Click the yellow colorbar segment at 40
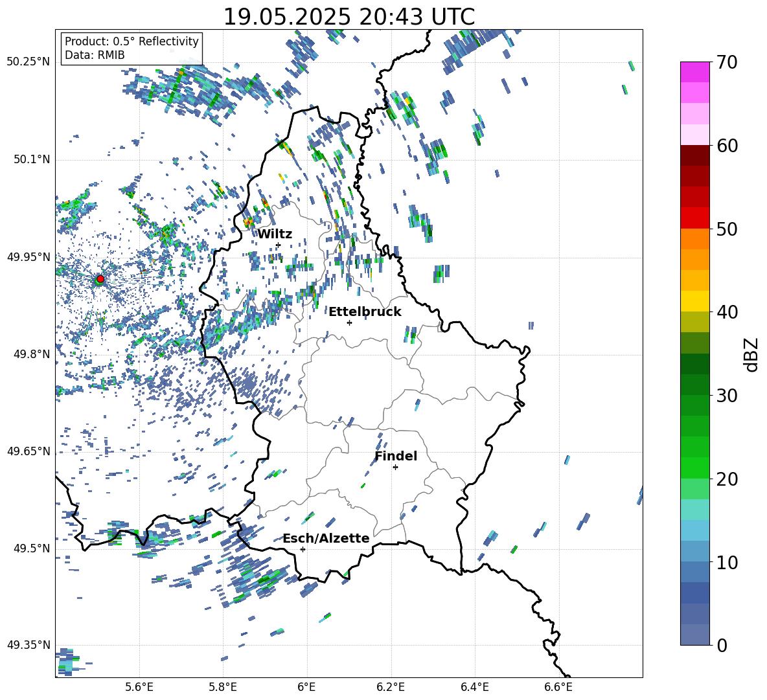The width and height of the screenshot is (767, 700). pos(695,301)
